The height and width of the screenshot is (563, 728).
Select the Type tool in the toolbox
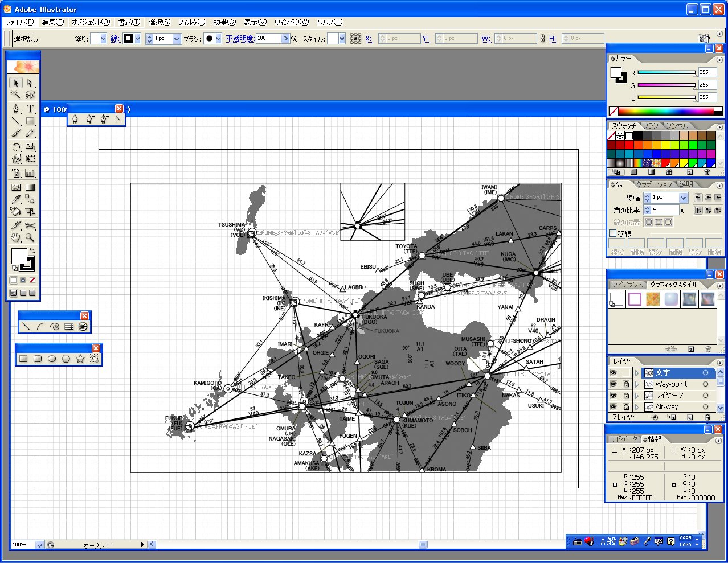tap(30, 108)
